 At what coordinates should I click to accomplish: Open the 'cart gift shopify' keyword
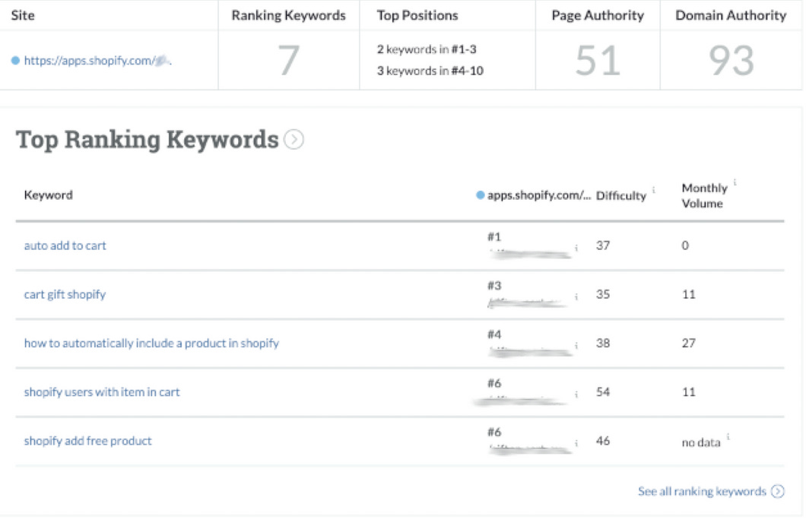[65, 295]
